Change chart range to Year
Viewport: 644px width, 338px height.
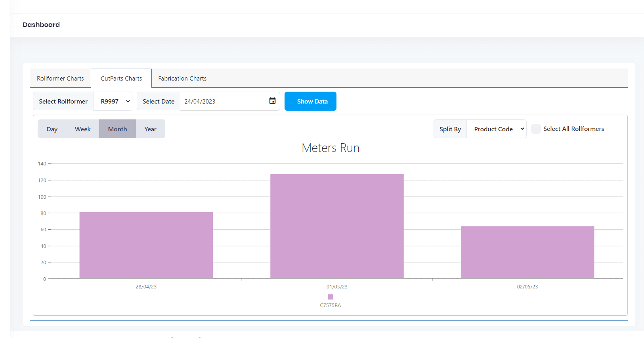pos(150,129)
